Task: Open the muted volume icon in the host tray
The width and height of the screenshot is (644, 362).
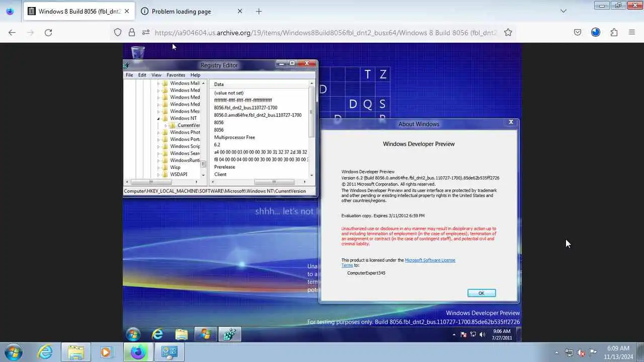Action: 581,352
